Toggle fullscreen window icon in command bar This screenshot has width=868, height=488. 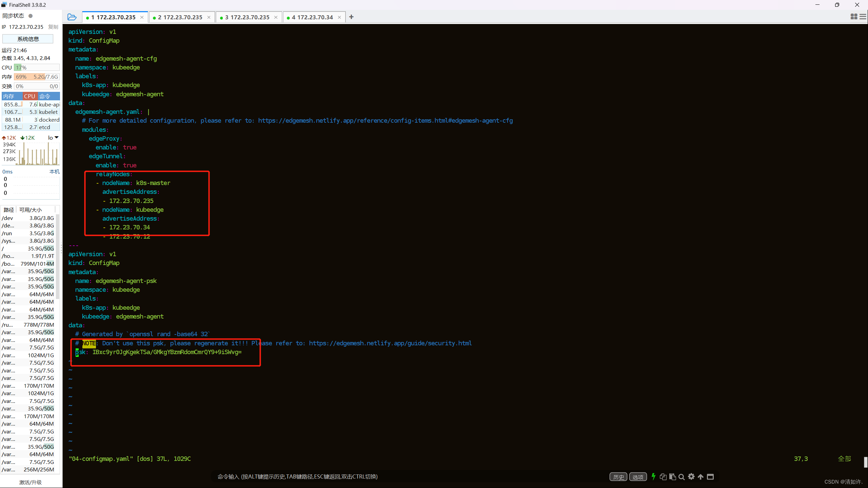(710, 477)
